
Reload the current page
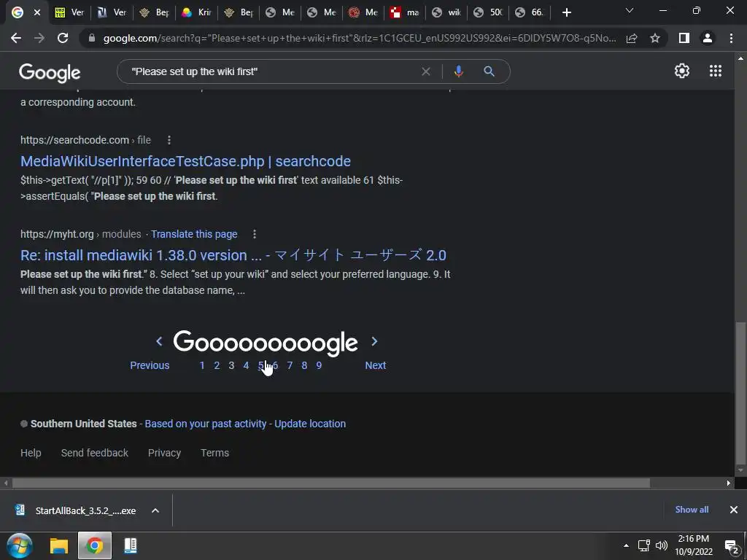point(63,38)
